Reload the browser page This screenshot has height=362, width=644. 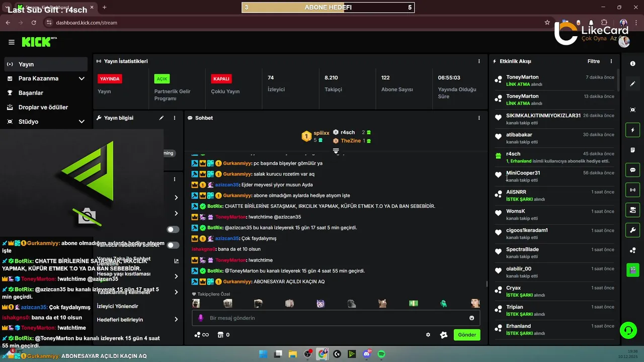click(x=34, y=23)
